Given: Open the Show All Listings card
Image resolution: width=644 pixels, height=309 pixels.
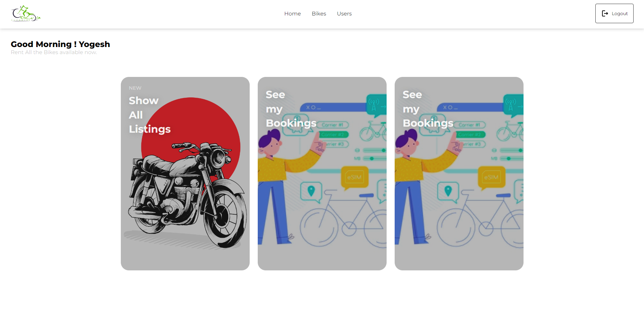Looking at the screenshot, I should (x=150, y=115).
